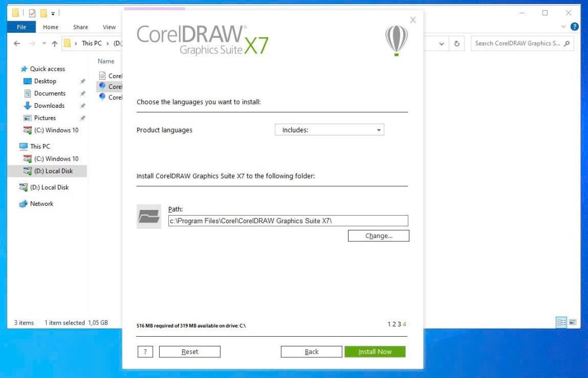Image resolution: width=588 pixels, height=378 pixels.
Task: Click the refresh icon in the address bar
Action: click(457, 44)
